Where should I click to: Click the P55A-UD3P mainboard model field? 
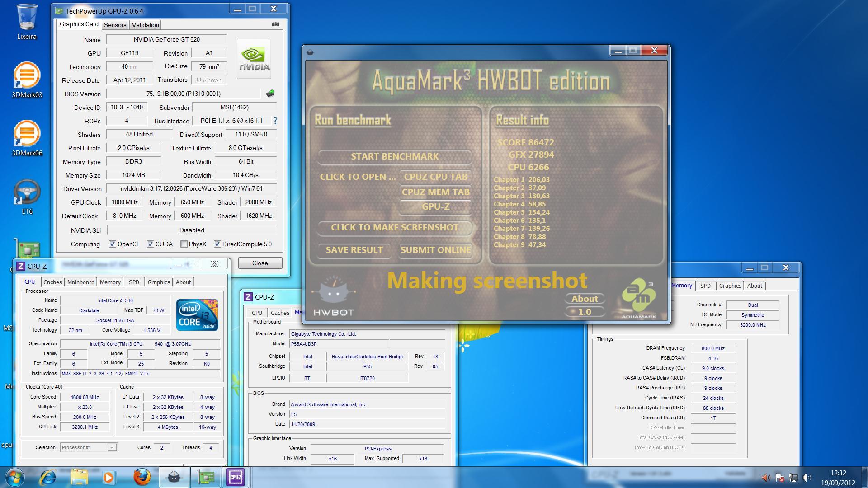(339, 344)
